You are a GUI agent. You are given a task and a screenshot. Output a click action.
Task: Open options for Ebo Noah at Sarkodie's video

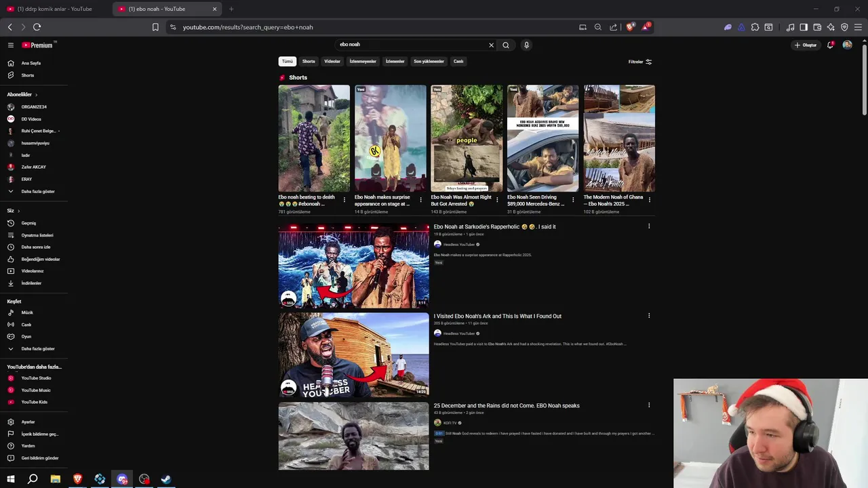(x=649, y=226)
